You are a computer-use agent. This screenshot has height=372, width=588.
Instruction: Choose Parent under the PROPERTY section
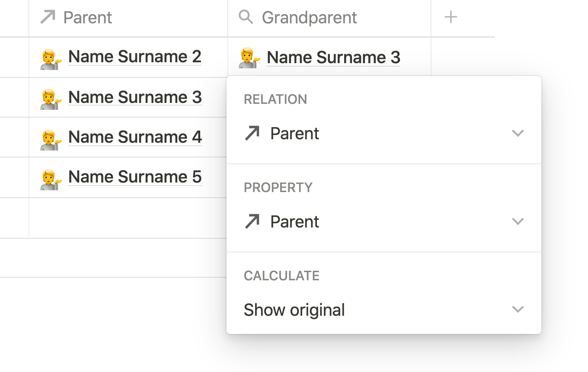(x=295, y=221)
